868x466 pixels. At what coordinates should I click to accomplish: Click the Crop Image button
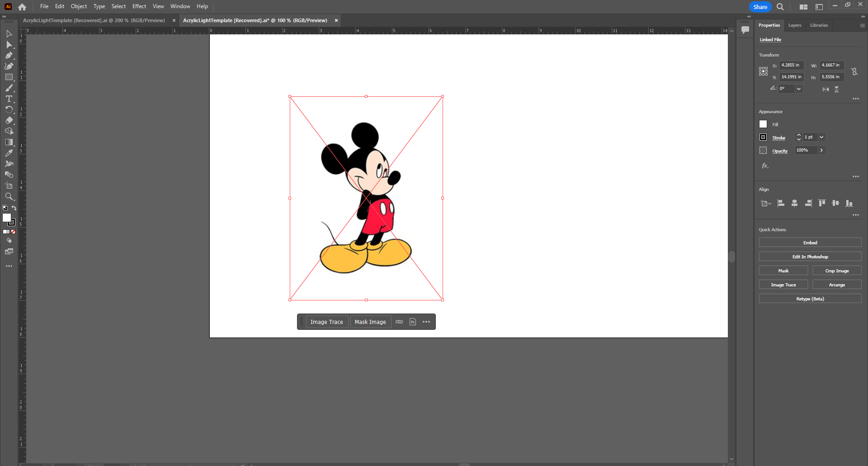837,271
